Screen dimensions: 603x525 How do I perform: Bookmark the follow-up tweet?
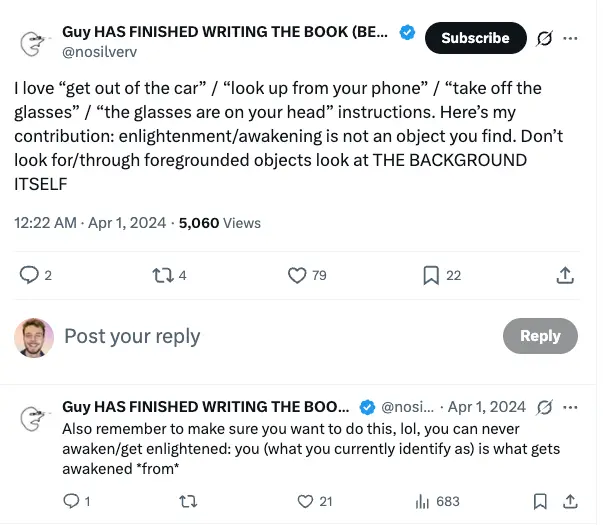[x=540, y=501]
